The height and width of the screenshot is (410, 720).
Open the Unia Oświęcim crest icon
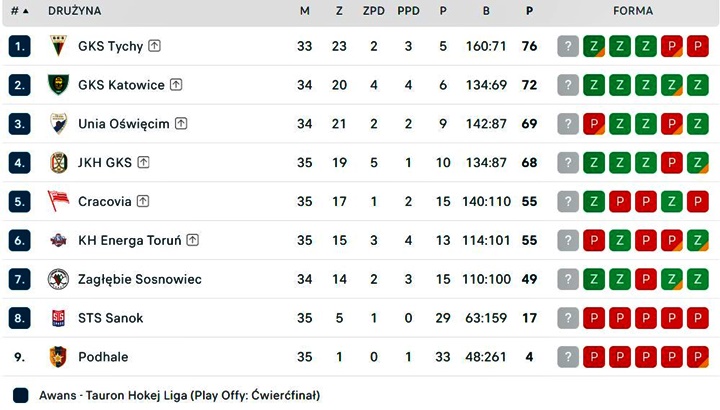click(x=58, y=124)
